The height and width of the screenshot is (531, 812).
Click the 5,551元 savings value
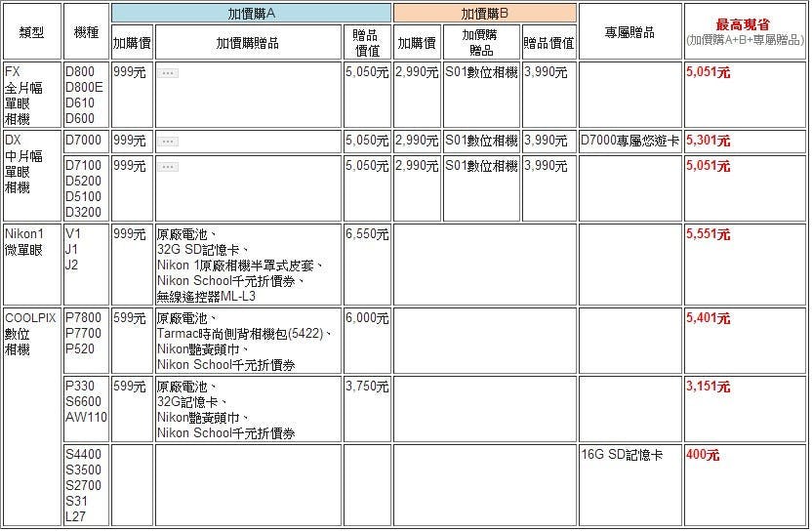[x=708, y=234]
